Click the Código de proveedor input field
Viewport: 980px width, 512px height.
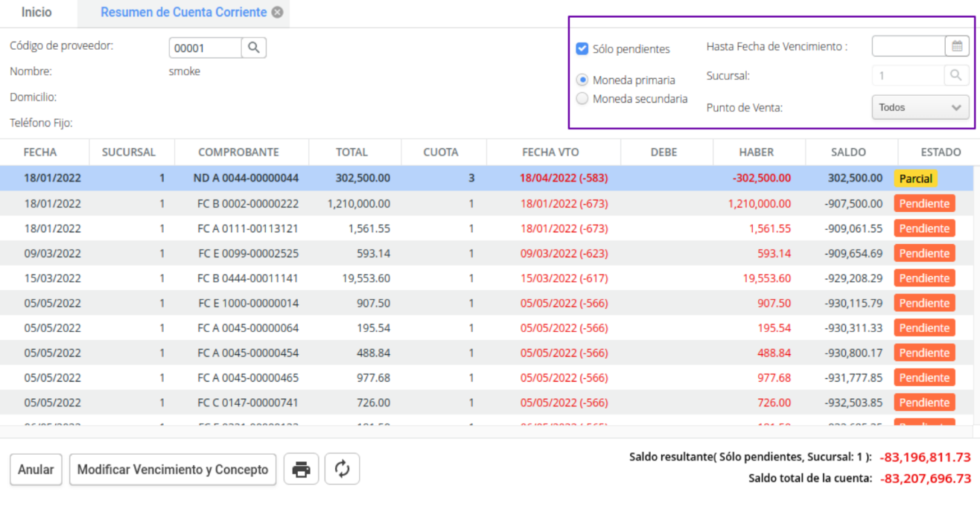(x=205, y=48)
